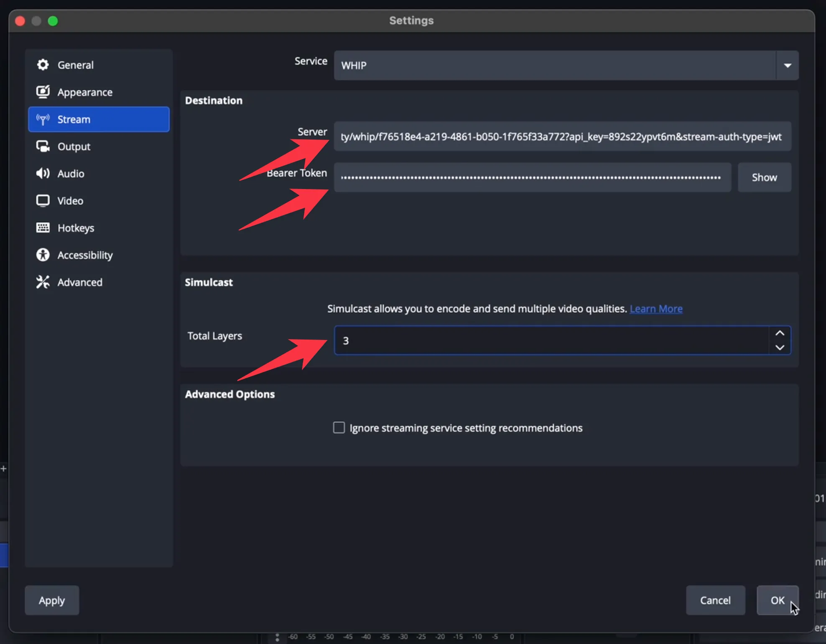Cancel out of the Settings dialog
This screenshot has width=826, height=644.
(715, 600)
